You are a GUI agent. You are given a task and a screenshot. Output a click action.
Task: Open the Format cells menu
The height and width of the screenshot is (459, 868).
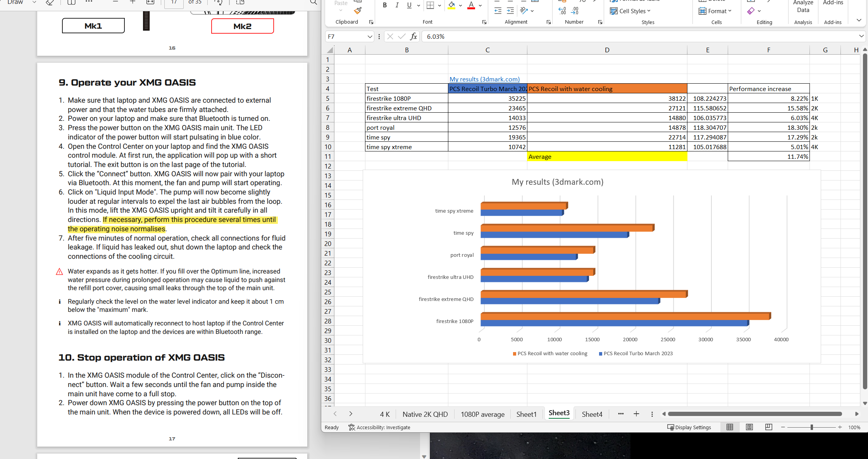[715, 11]
